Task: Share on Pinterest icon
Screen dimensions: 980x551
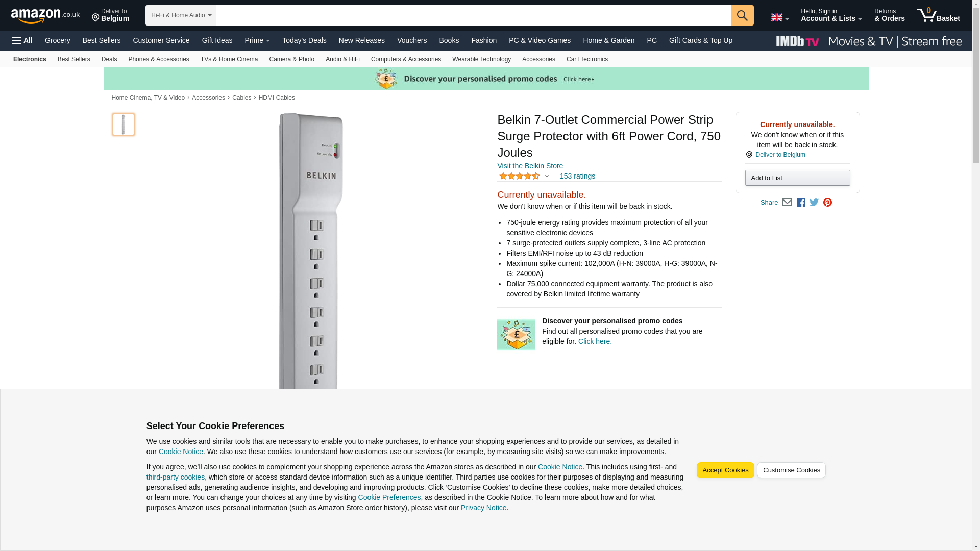Action: (827, 203)
